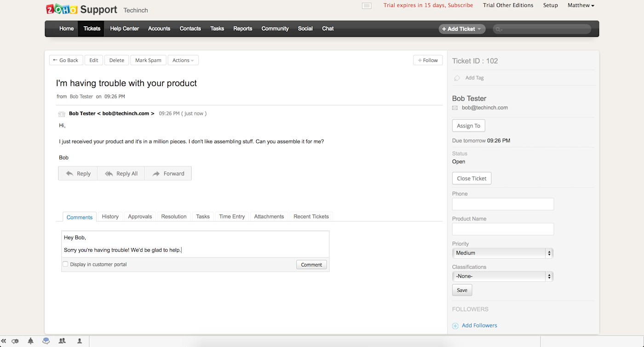Viewport: 644px width, 347px height.
Task: Click the Zoho Support logo
Action: [x=82, y=9]
